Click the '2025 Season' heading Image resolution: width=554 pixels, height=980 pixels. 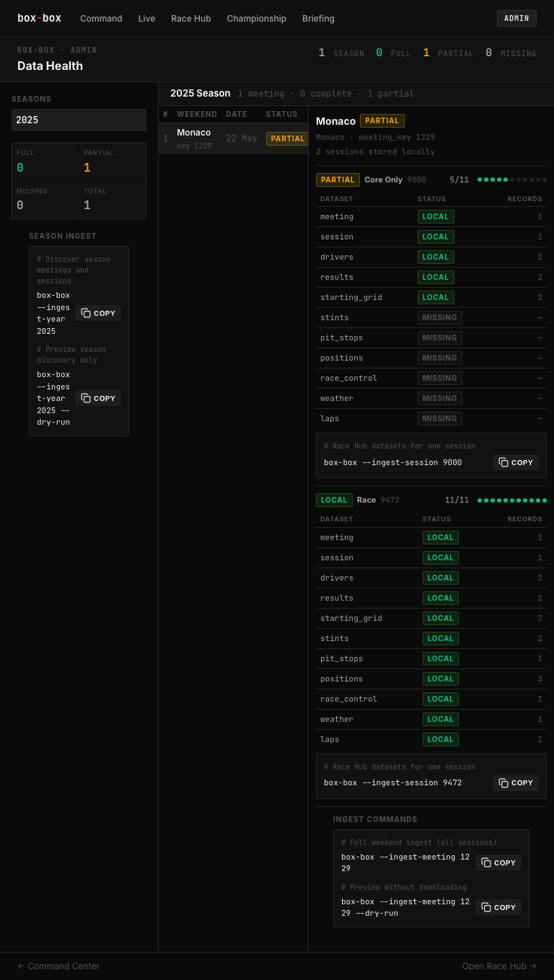(201, 93)
